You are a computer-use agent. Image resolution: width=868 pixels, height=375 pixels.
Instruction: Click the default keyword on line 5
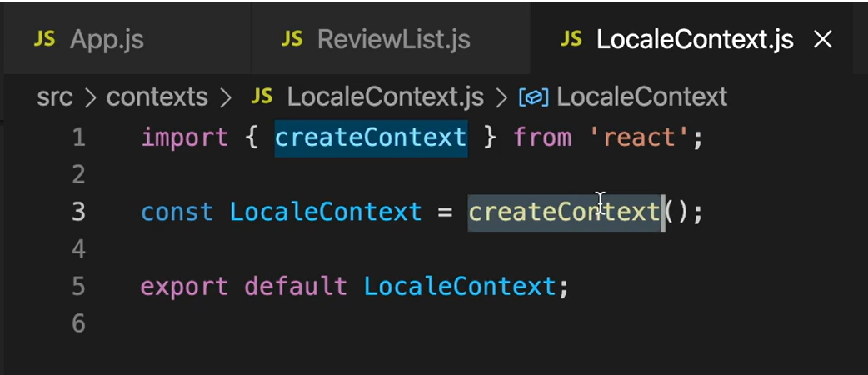pos(296,287)
